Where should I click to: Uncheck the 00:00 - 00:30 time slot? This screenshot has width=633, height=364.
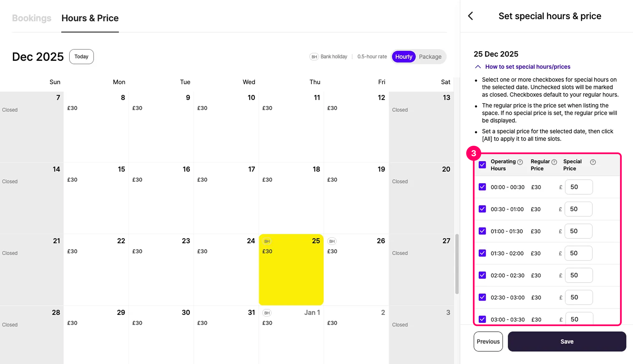tap(482, 187)
